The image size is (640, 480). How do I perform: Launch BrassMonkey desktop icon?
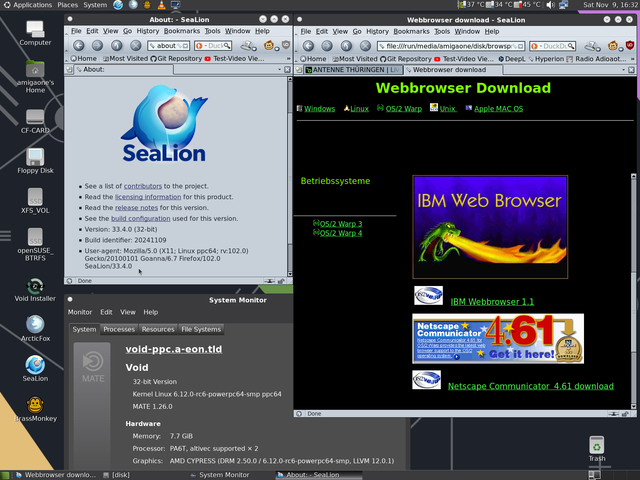(35, 409)
